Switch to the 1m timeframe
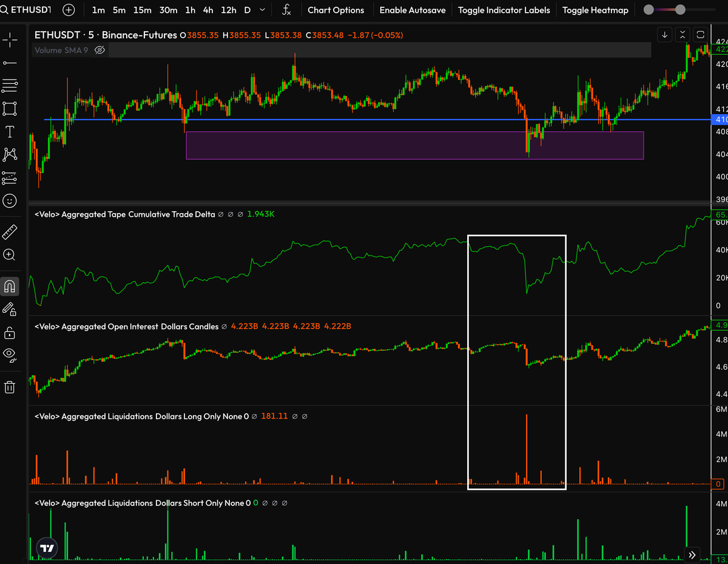 point(98,10)
